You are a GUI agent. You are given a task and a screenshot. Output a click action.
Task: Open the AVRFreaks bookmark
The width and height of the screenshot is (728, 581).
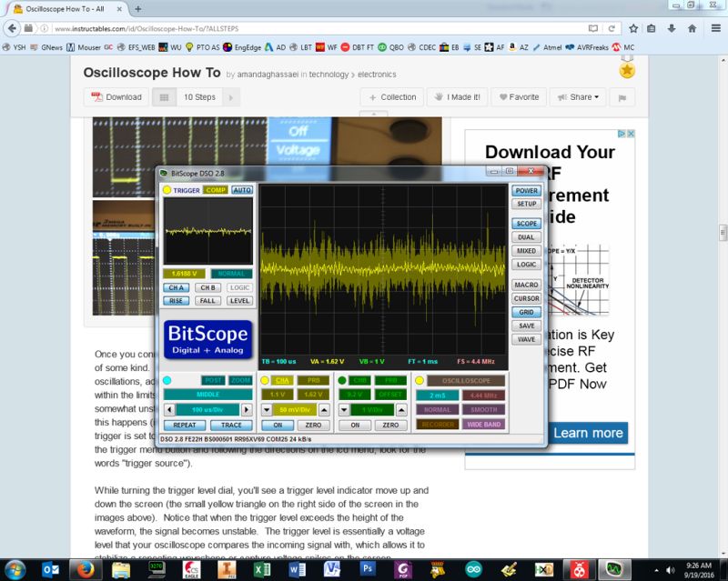[x=587, y=47]
